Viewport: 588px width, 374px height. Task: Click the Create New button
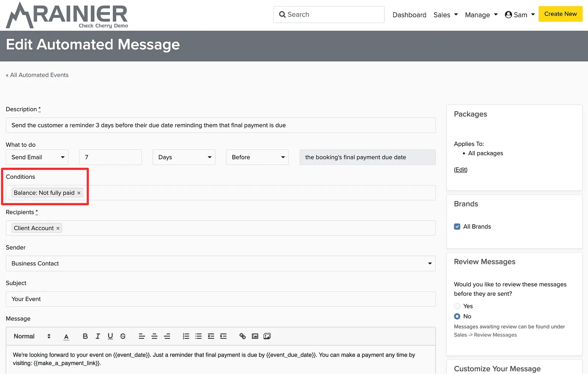560,14
